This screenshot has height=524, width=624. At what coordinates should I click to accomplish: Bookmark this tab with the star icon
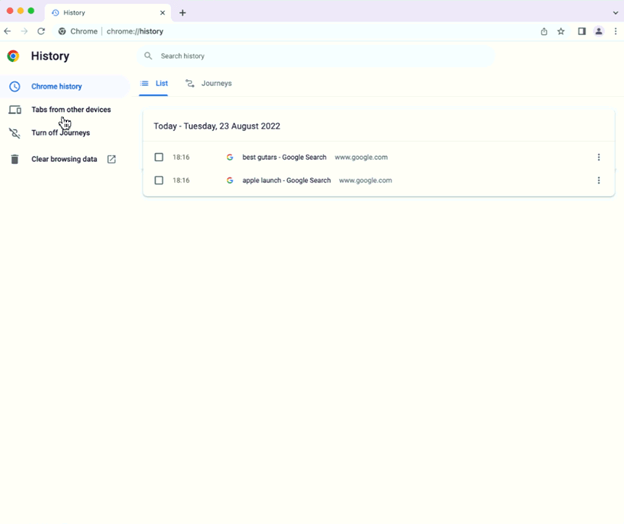pos(561,31)
